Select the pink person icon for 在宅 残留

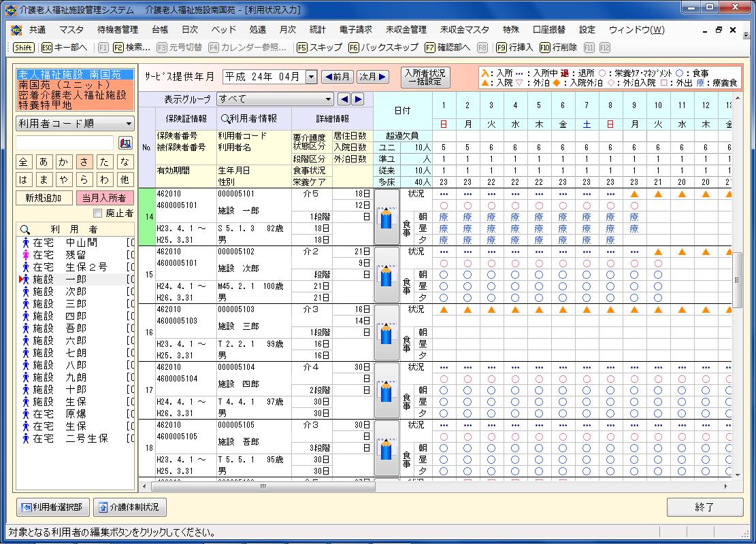tap(26, 254)
